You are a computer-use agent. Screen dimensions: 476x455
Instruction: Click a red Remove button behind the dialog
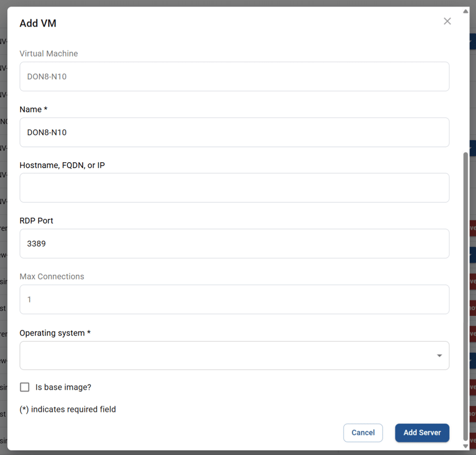[473, 229]
